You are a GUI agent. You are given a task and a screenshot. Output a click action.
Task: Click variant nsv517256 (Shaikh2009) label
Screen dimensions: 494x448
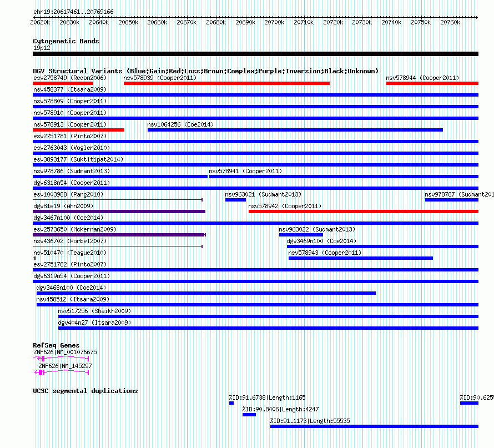(94, 311)
